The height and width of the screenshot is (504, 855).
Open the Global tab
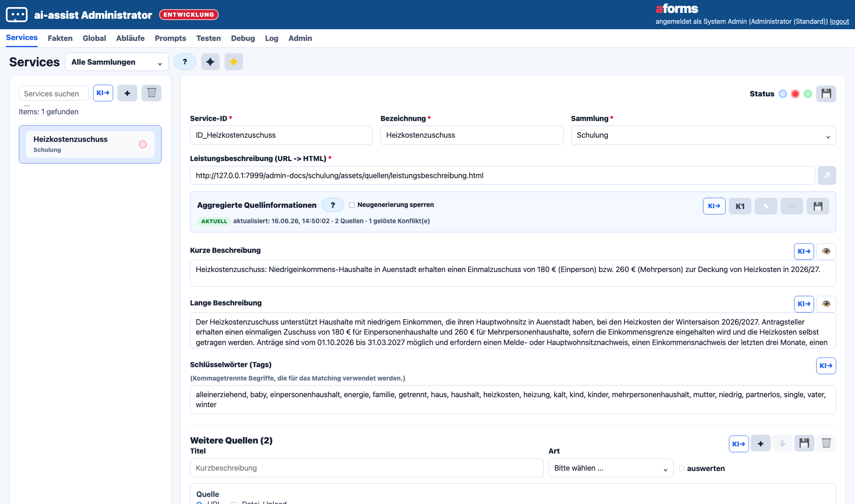(94, 38)
